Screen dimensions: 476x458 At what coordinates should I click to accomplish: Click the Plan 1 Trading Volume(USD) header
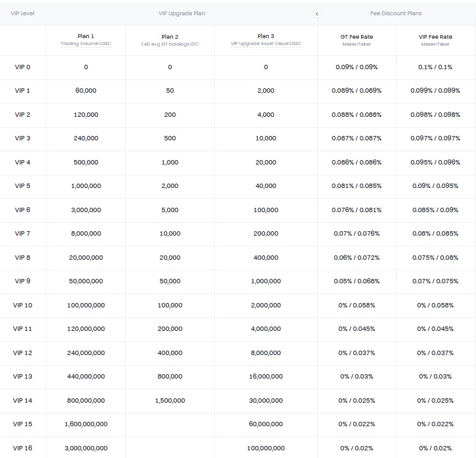click(86, 40)
